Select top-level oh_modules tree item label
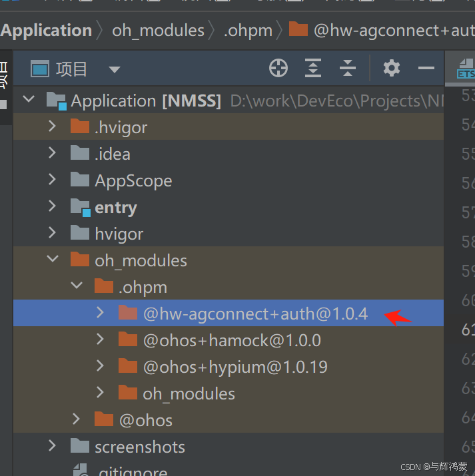Screen dimensions: 475x476 (x=141, y=261)
